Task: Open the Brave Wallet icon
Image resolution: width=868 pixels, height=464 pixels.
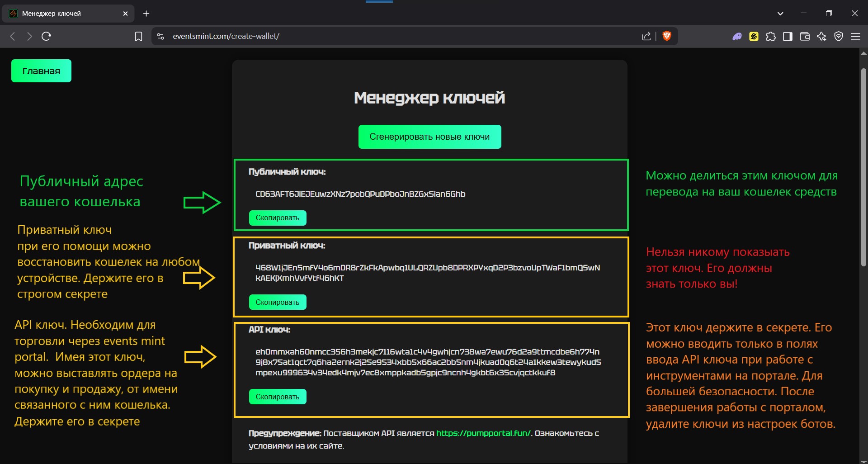Action: click(x=805, y=37)
